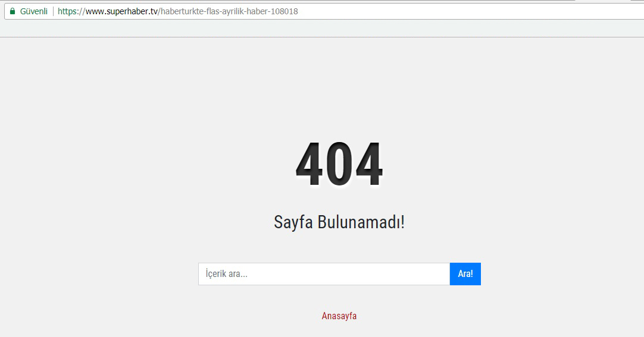Click the green padlock security icon
This screenshot has width=644, height=337.
tap(12, 11)
